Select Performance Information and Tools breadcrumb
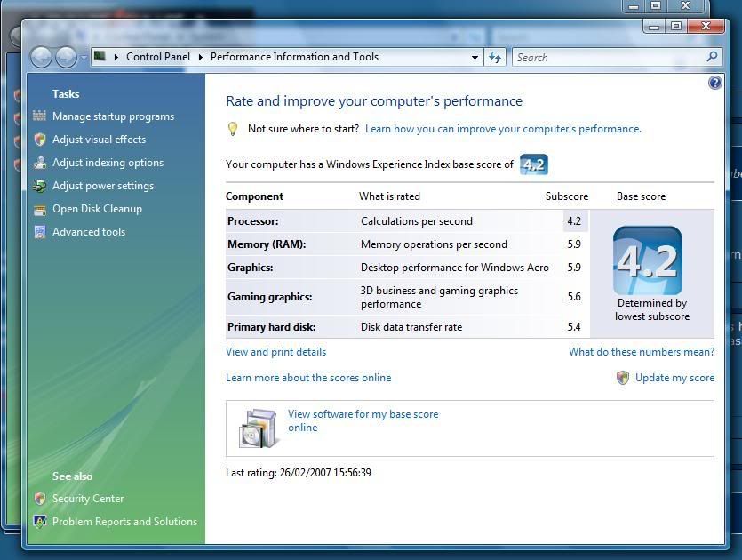Screen dimensions: 742x560 [294, 57]
